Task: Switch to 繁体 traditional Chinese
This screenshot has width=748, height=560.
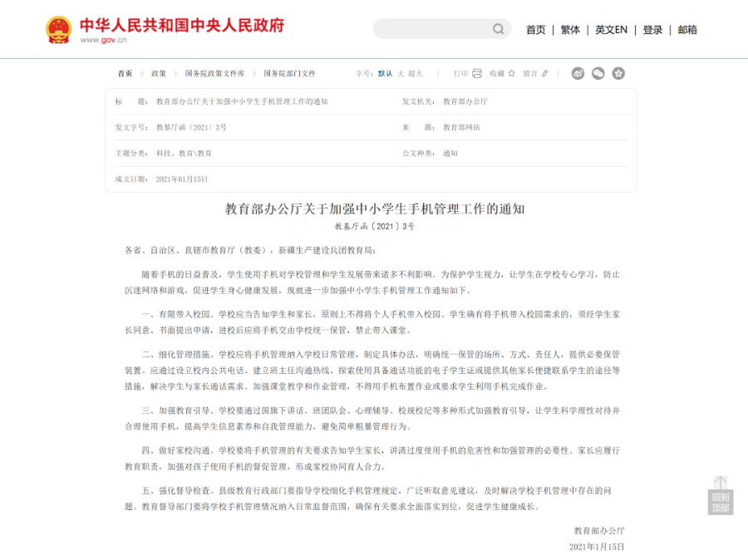Action: pos(569,29)
